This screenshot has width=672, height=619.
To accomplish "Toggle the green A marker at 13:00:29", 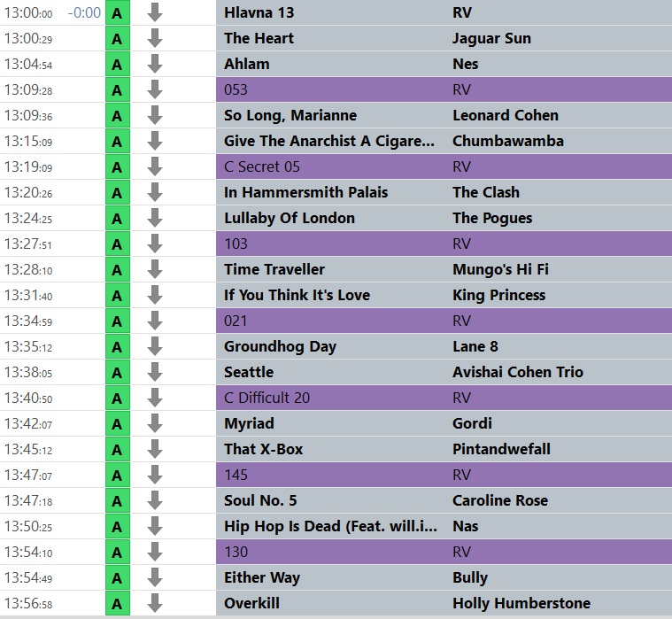I will coord(118,39).
